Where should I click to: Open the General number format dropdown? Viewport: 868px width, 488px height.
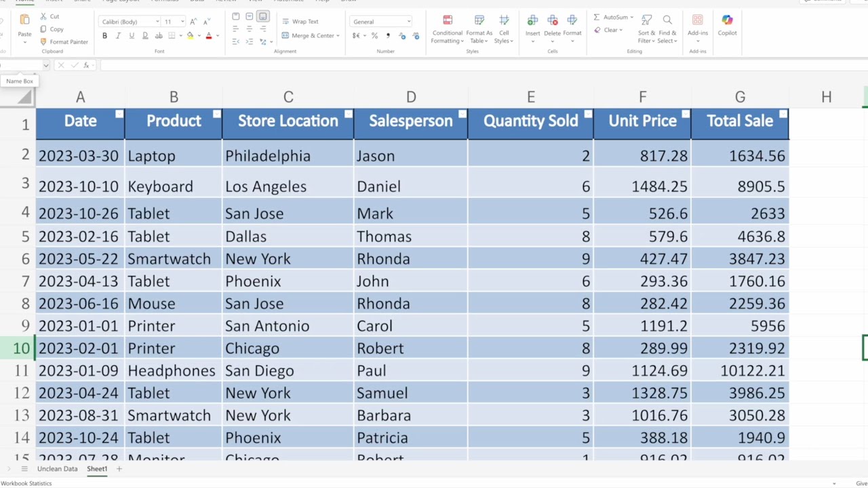pos(408,22)
